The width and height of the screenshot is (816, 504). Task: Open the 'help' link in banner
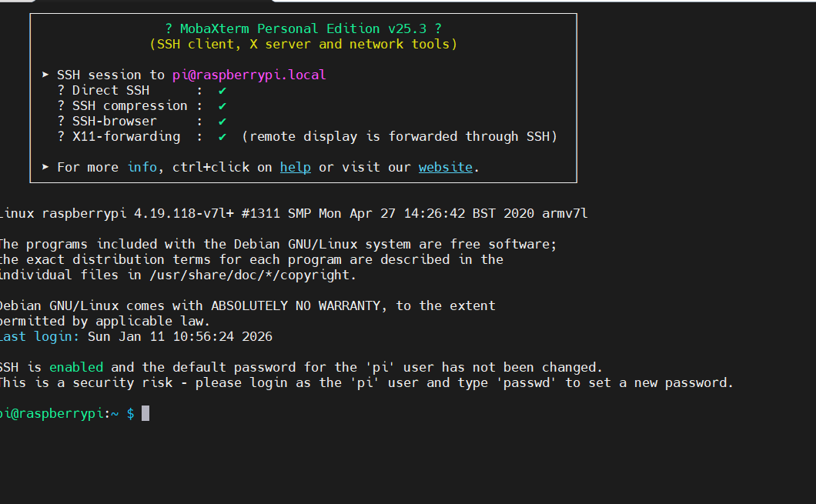(295, 167)
